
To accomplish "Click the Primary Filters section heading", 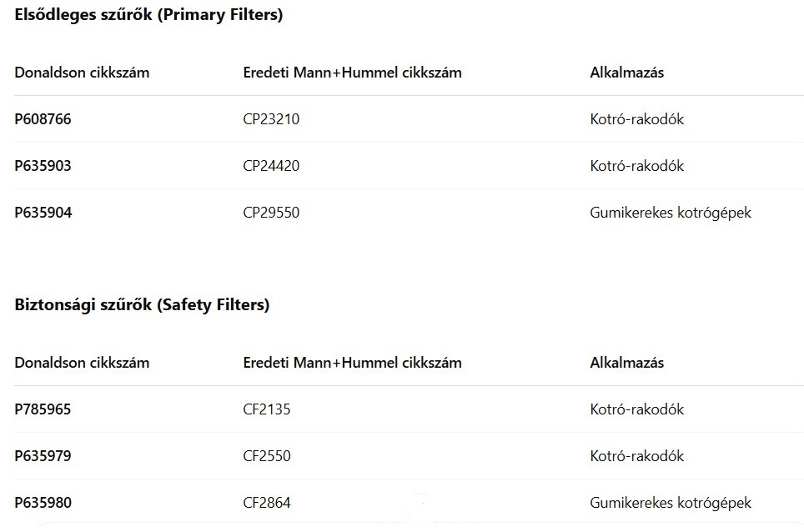I will (x=148, y=15).
